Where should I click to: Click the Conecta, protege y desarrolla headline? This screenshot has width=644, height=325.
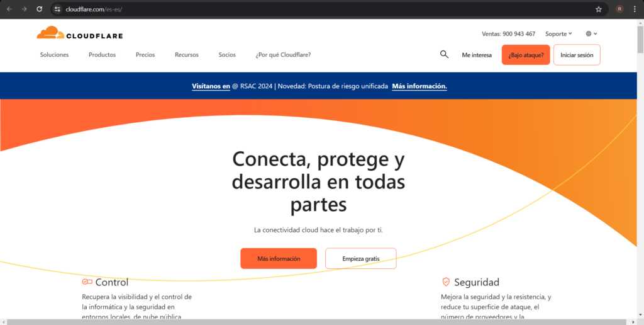point(318,182)
